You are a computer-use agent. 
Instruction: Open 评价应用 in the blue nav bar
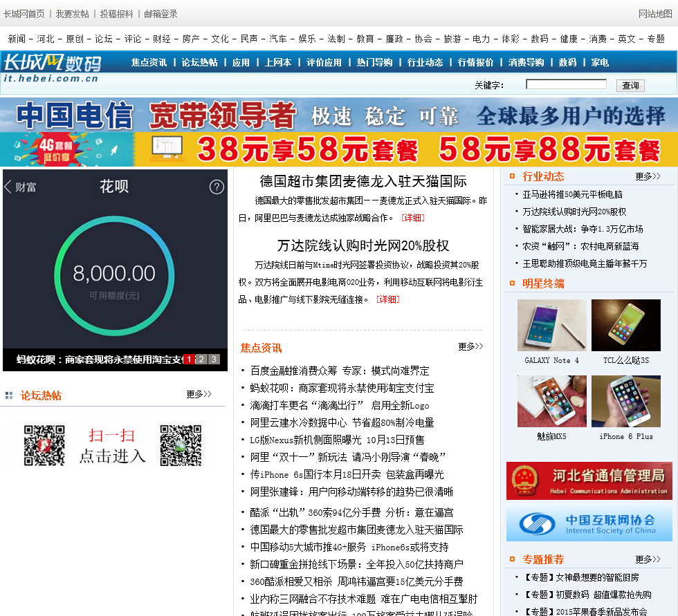pyautogui.click(x=324, y=62)
